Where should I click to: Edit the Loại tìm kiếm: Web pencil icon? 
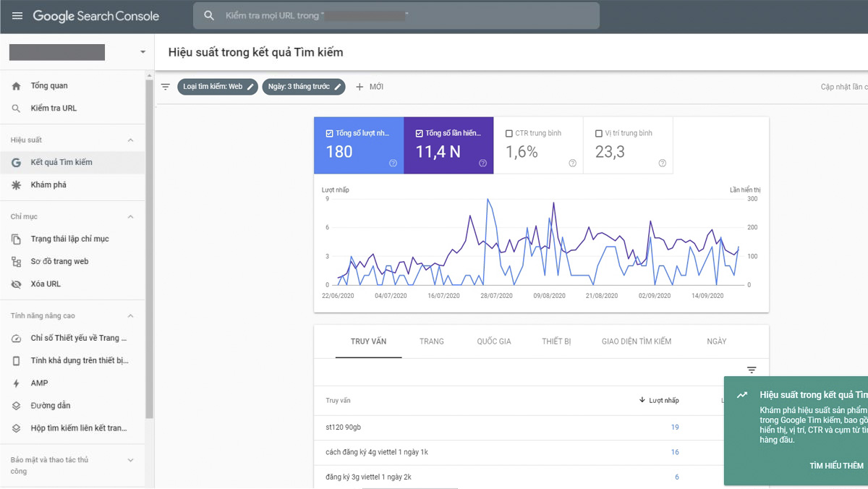click(250, 87)
